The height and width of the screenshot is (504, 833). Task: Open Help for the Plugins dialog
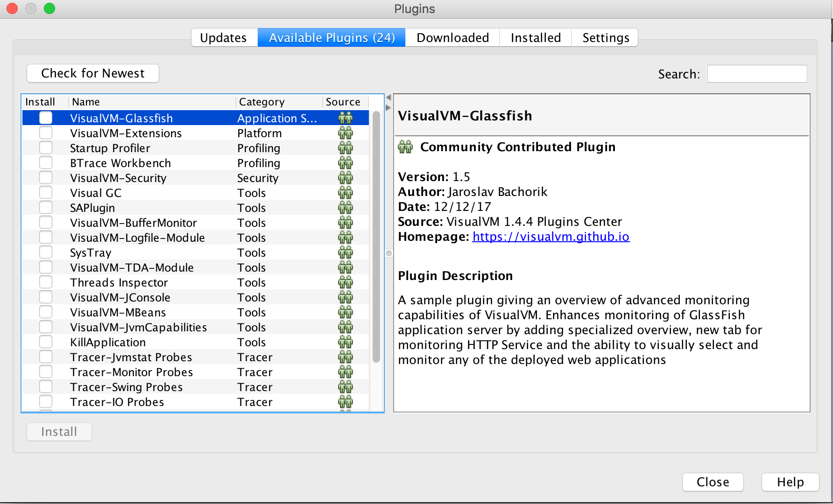pyautogui.click(x=791, y=482)
